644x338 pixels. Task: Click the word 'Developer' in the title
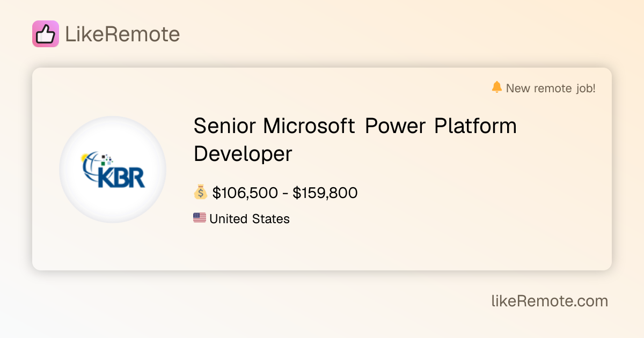243,154
